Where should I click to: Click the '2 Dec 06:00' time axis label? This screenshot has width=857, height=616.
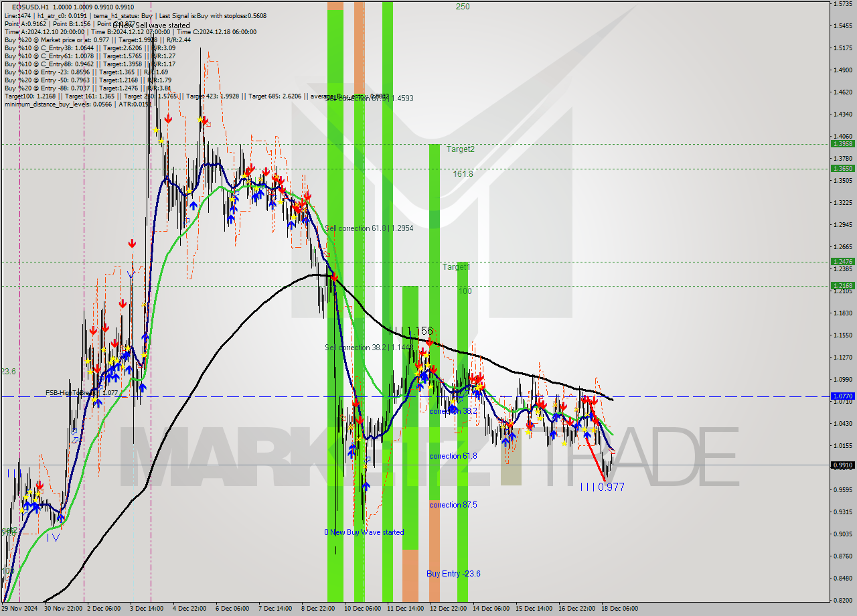[104, 609]
